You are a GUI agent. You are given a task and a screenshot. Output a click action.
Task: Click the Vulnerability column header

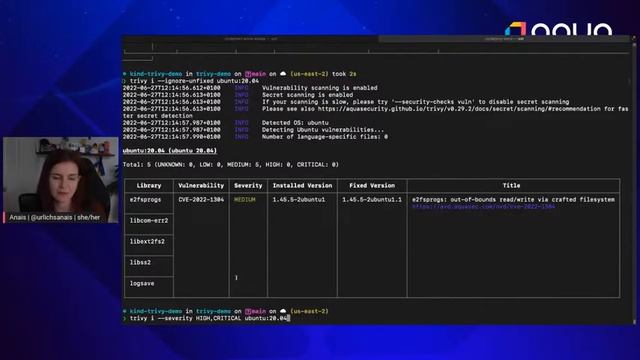[x=201, y=186]
